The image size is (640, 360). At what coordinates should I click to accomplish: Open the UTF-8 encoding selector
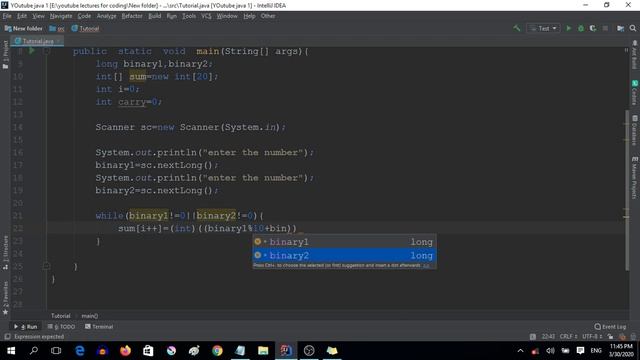(x=592, y=337)
